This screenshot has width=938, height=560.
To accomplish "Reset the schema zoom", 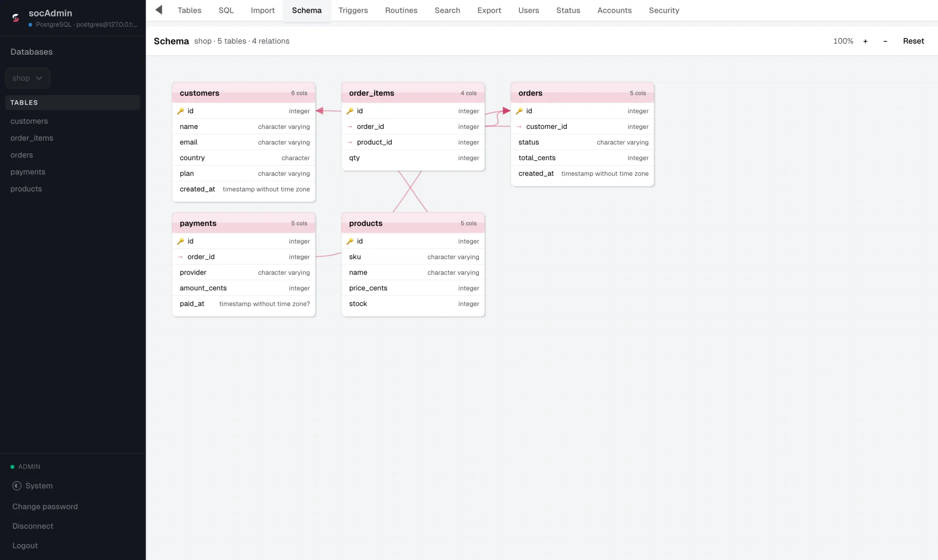I will click(914, 41).
